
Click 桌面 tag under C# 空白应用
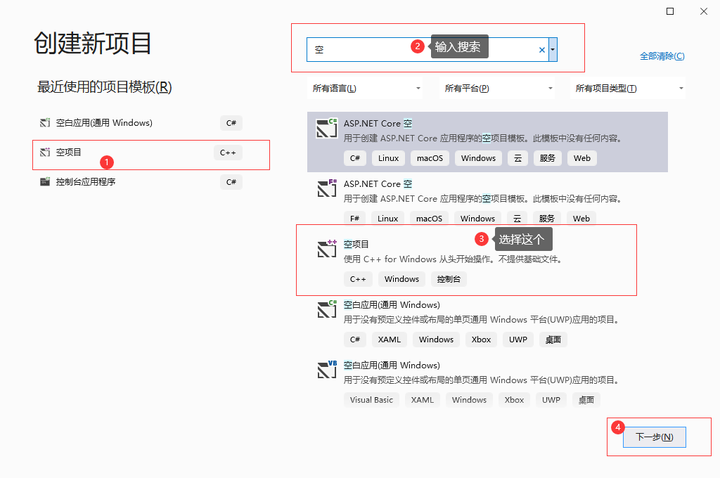pyautogui.click(x=553, y=339)
